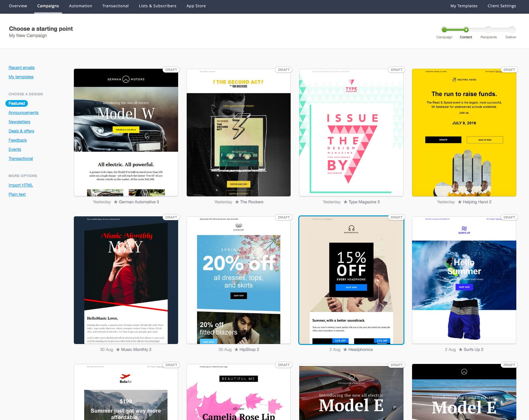Click DRAFT badge on The Rockers template

pos(284,70)
